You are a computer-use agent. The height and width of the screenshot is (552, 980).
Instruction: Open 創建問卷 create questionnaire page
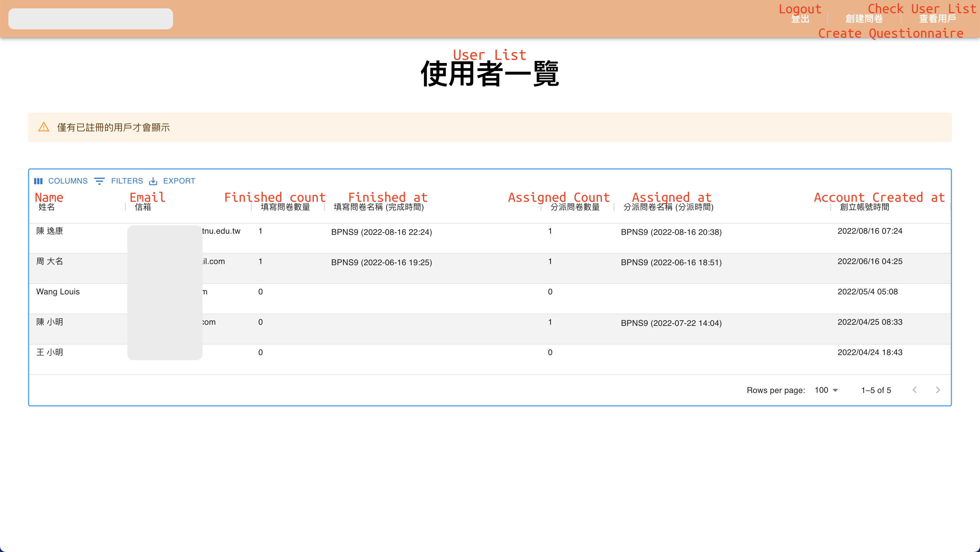(864, 19)
